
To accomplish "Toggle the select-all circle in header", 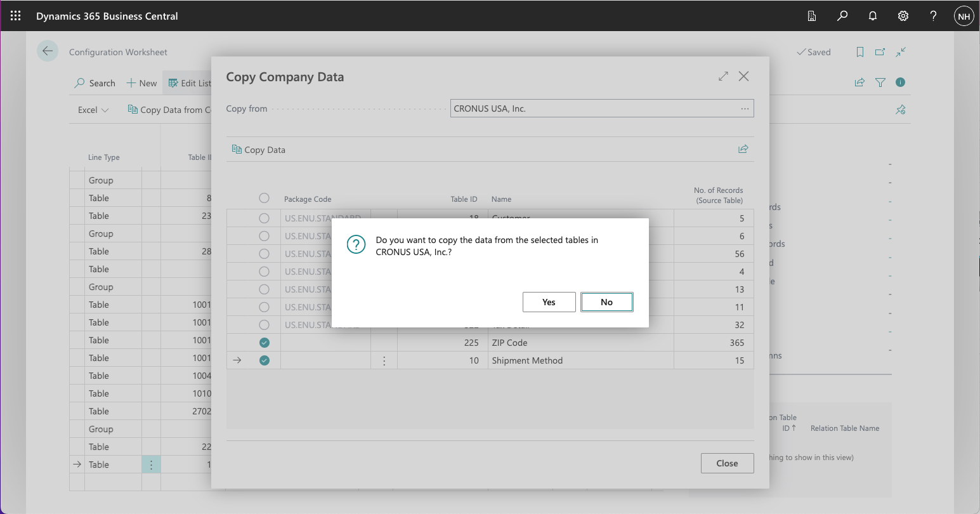I will (x=265, y=198).
